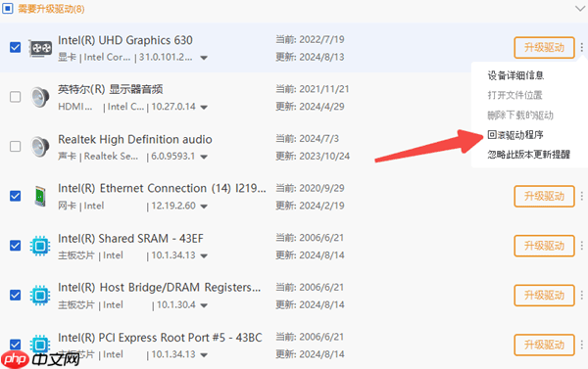Click the chip icon for Host Bridge/DRAM Registers
Viewport: 588px width, 369px height.
(40, 296)
